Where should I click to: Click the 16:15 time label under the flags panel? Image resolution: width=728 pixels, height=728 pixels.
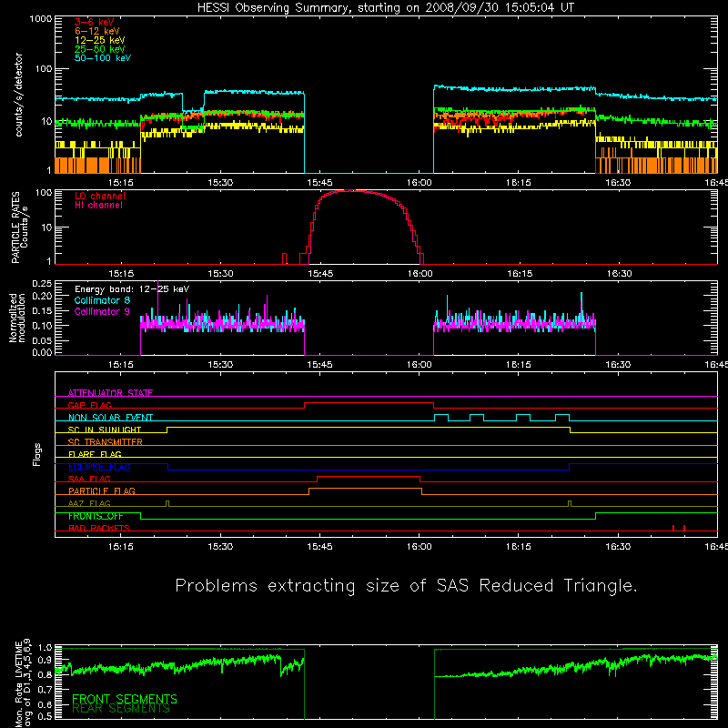519,547
